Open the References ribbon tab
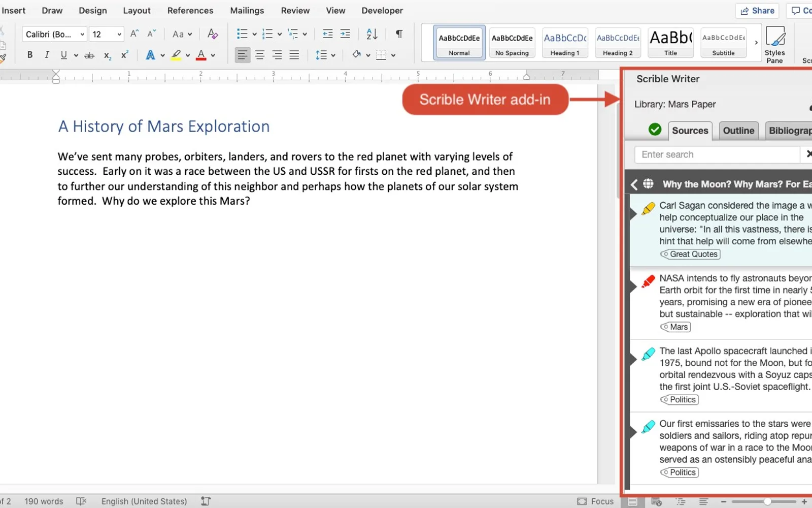Viewport: 812px width, 508px height. (x=190, y=11)
